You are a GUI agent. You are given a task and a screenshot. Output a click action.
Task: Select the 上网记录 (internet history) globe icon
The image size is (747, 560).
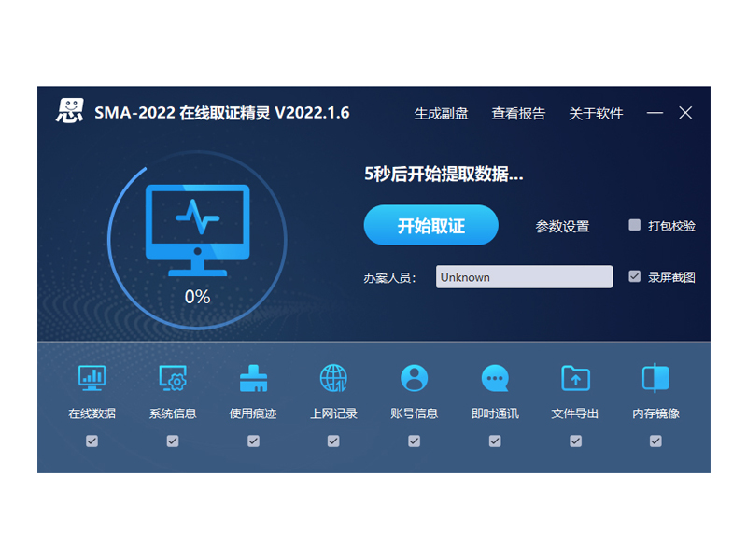333,377
